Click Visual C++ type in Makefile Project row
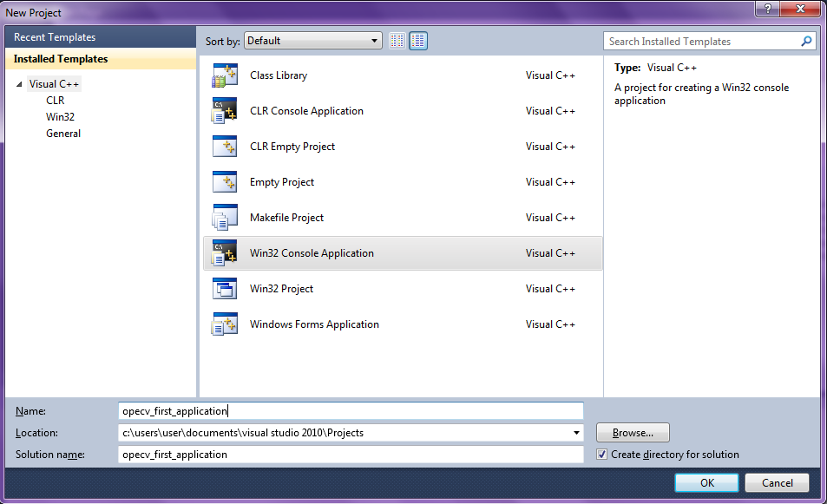Screen dimensions: 827x504 coord(550,217)
